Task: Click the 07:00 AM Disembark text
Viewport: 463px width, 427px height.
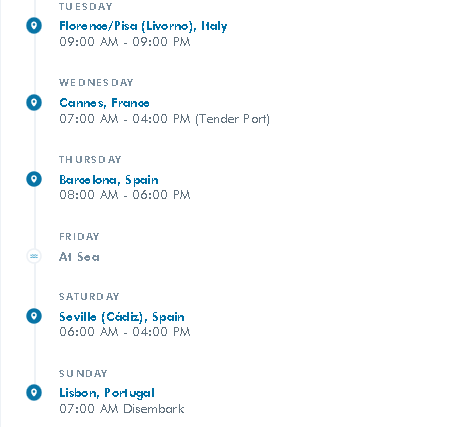Action: pos(122,409)
